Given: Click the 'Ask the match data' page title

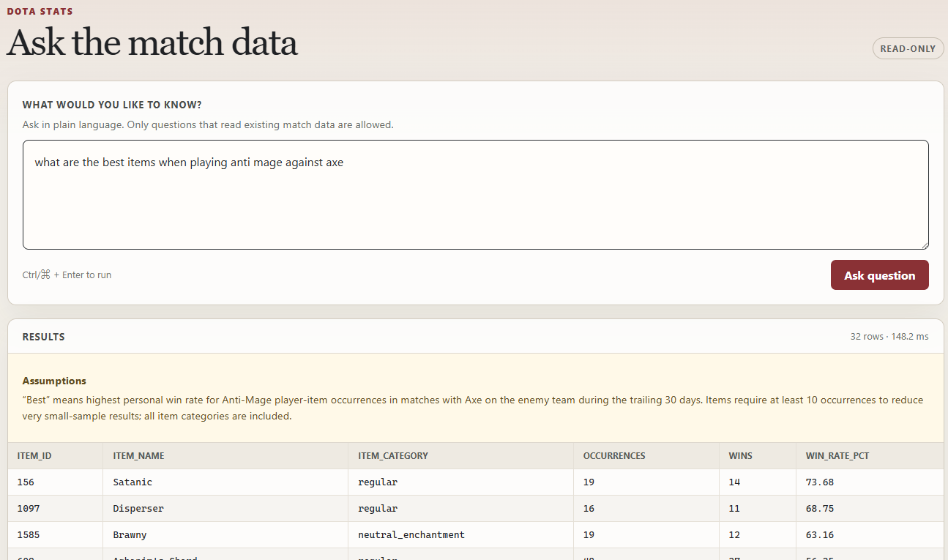Looking at the screenshot, I should [x=152, y=42].
